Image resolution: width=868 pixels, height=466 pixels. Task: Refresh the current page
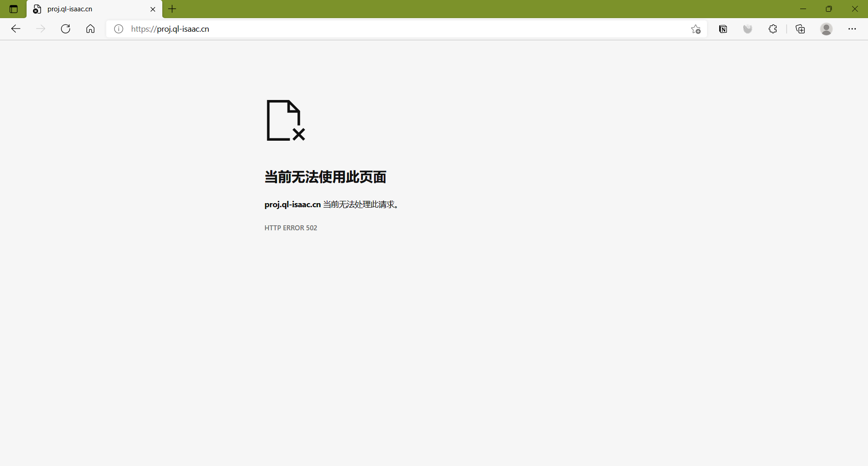point(65,29)
